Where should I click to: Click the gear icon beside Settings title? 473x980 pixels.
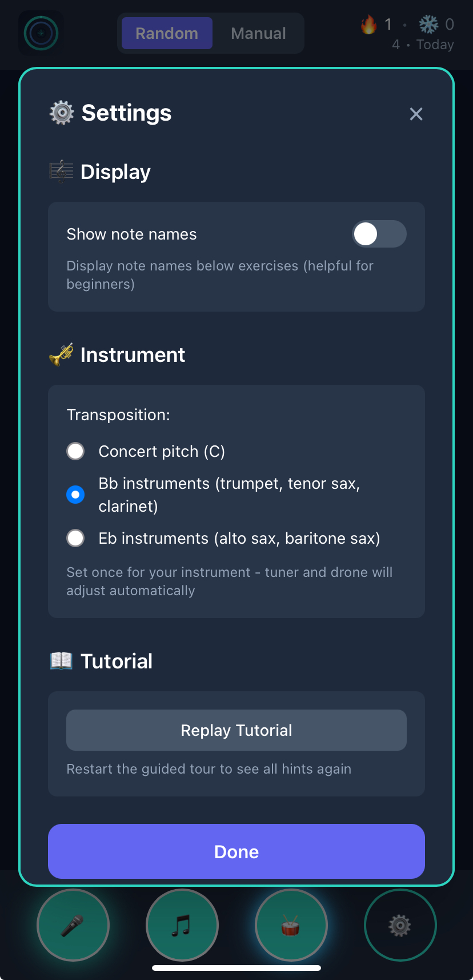tap(61, 113)
